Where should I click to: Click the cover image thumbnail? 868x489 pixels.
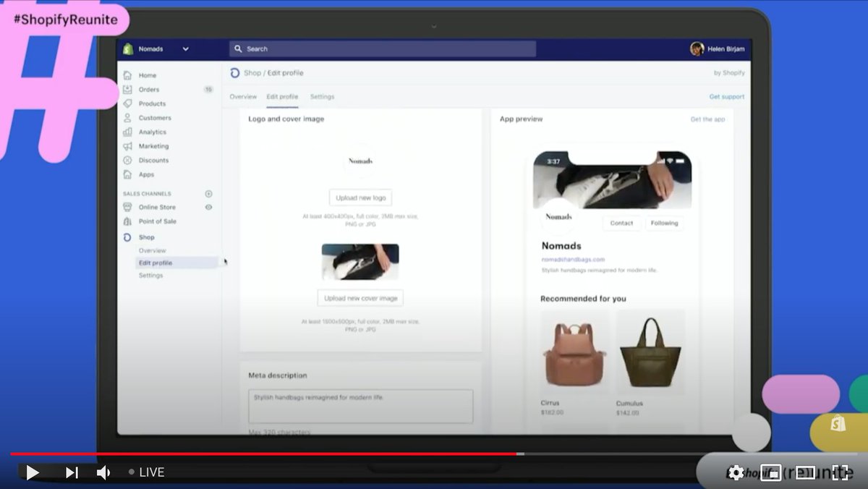click(360, 262)
